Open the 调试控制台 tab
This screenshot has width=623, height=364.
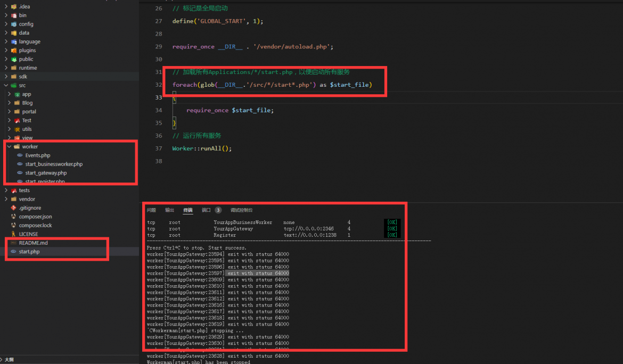pos(242,210)
